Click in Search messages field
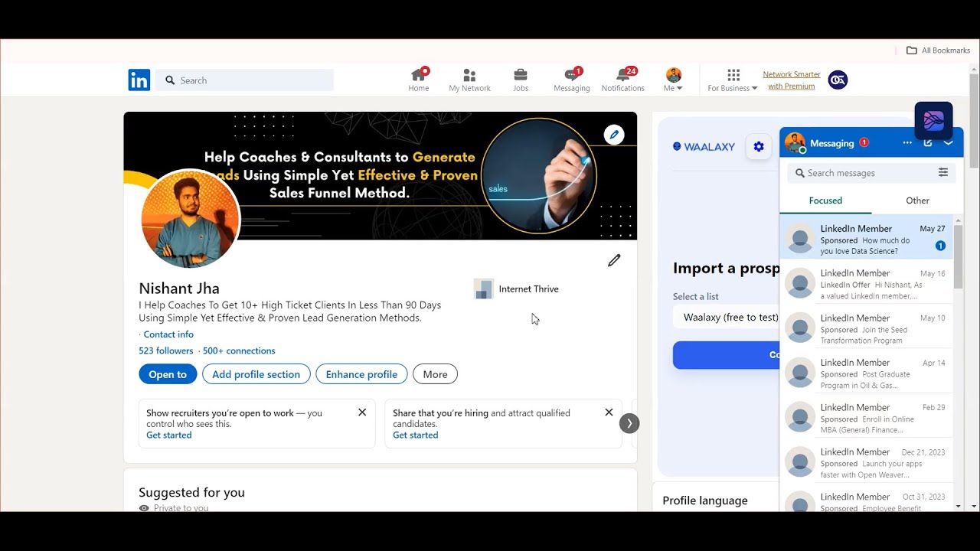This screenshot has width=980, height=551. (x=864, y=173)
